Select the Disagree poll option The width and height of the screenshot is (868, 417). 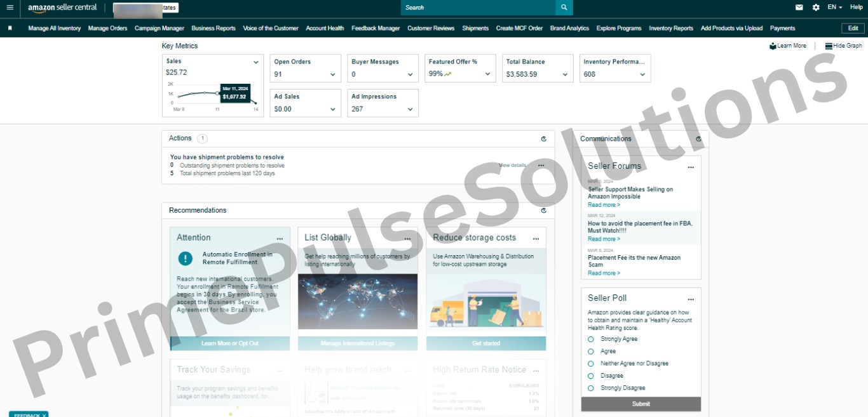click(591, 376)
